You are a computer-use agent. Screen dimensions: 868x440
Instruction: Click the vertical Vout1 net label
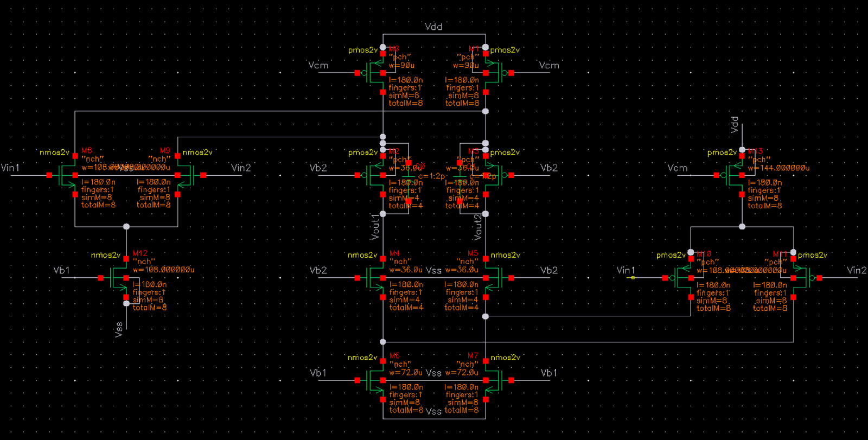[375, 227]
